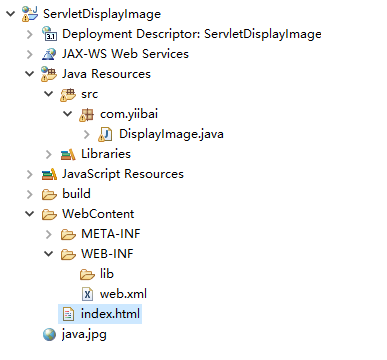
Task: Select JavaScript Resources item
Action: 113,174
